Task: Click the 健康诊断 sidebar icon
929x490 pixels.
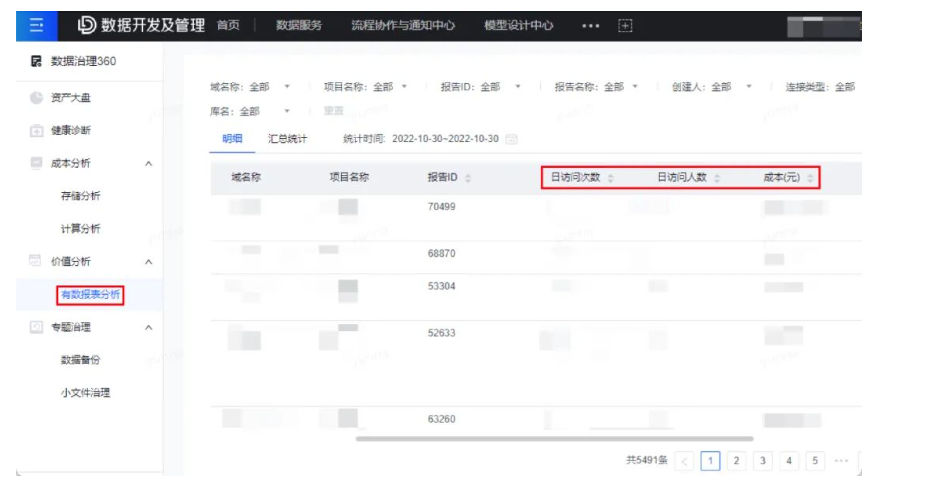Action: click(36, 130)
